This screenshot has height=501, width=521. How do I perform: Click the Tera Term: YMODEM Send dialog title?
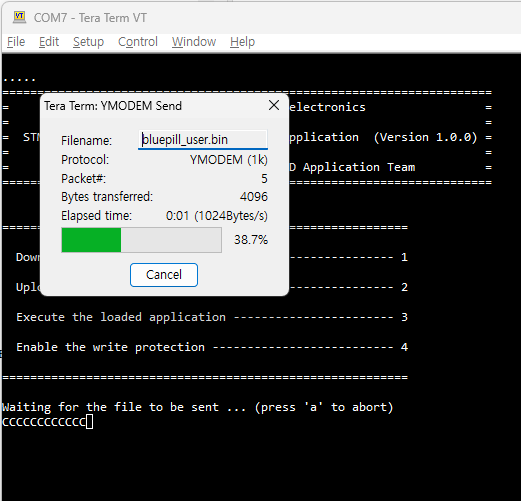(x=113, y=106)
